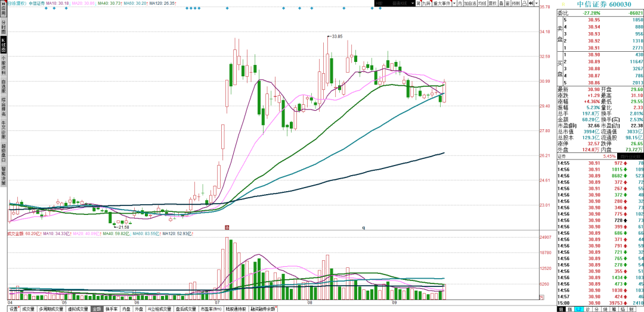Viewport: 644px width, 312px height.
Task: Open 智能决策 sidebar tab
Action: [x=4, y=176]
